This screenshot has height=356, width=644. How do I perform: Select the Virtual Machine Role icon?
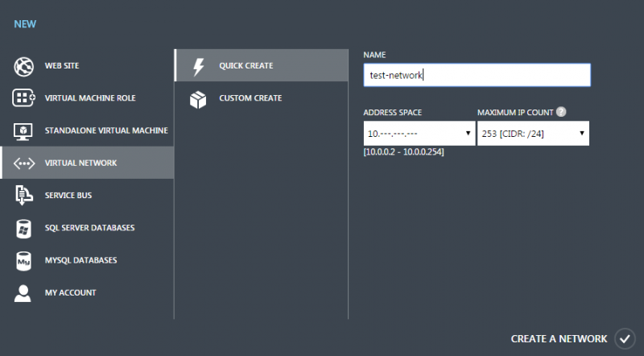[x=23, y=98]
